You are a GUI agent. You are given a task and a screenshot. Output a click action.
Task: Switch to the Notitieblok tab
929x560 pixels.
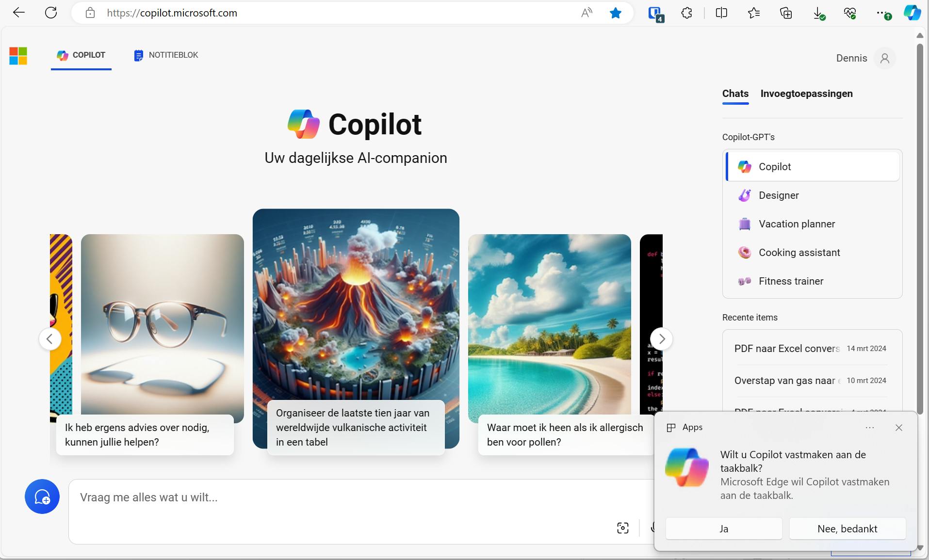pos(166,55)
